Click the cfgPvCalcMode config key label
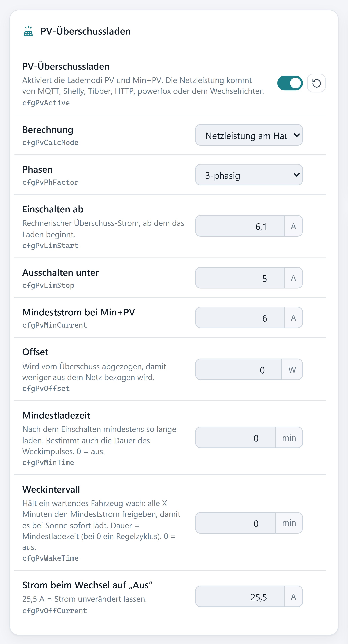Viewport: 348px width, 644px height. (50, 142)
